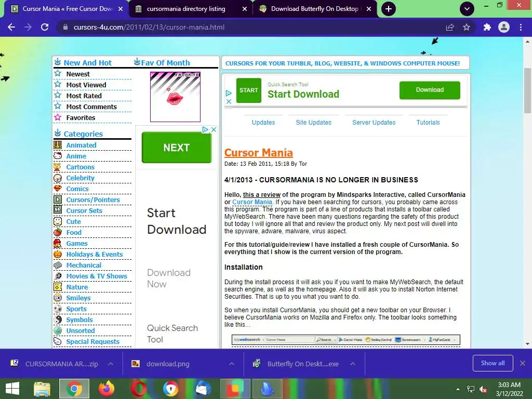
Task: Open the Tutorials tab link
Action: [428, 122]
